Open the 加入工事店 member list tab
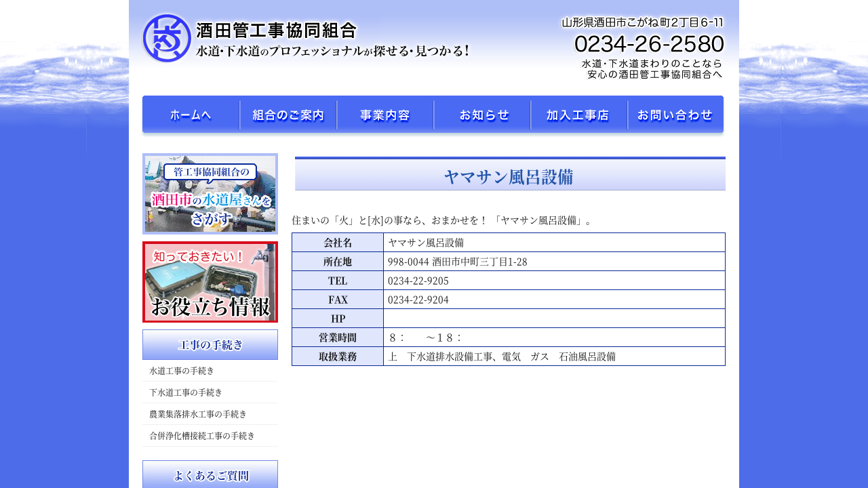This screenshot has width=868, height=488. (x=579, y=115)
